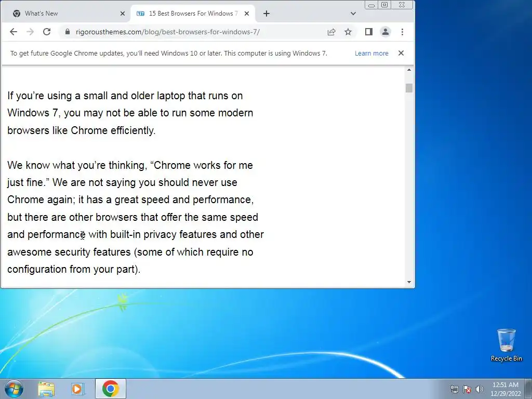This screenshot has width=532, height=399.
Task: Open the Windows Start menu
Action: coord(14,389)
